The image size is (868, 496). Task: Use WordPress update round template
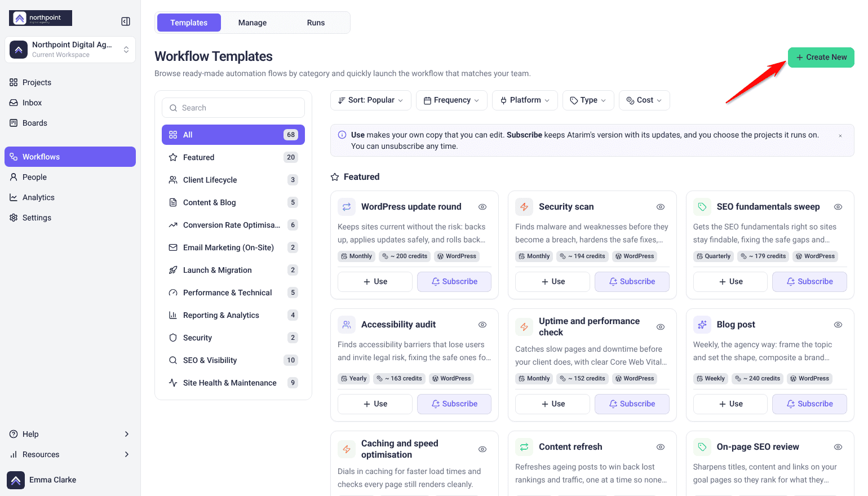coord(375,282)
